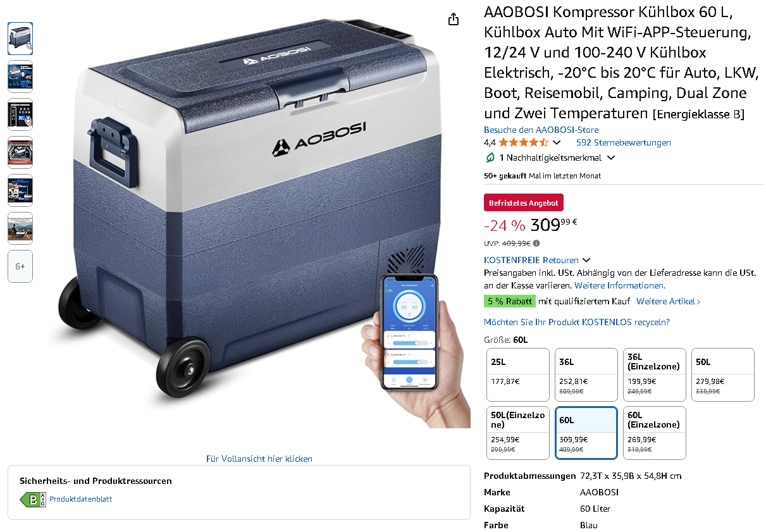The height and width of the screenshot is (532, 766).
Task: Click the share icon above the product image
Action: (453, 20)
